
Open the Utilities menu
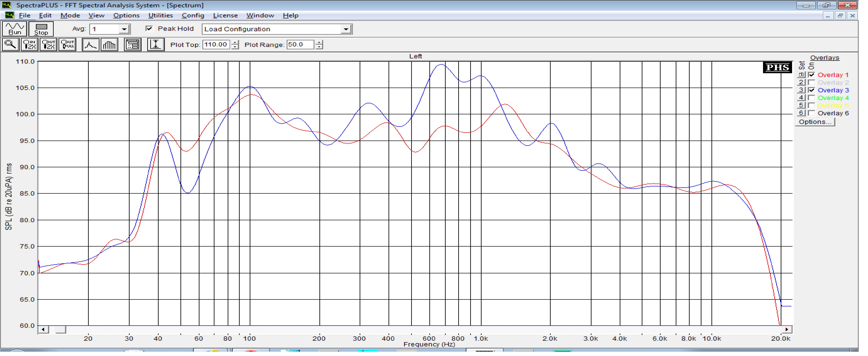point(160,15)
